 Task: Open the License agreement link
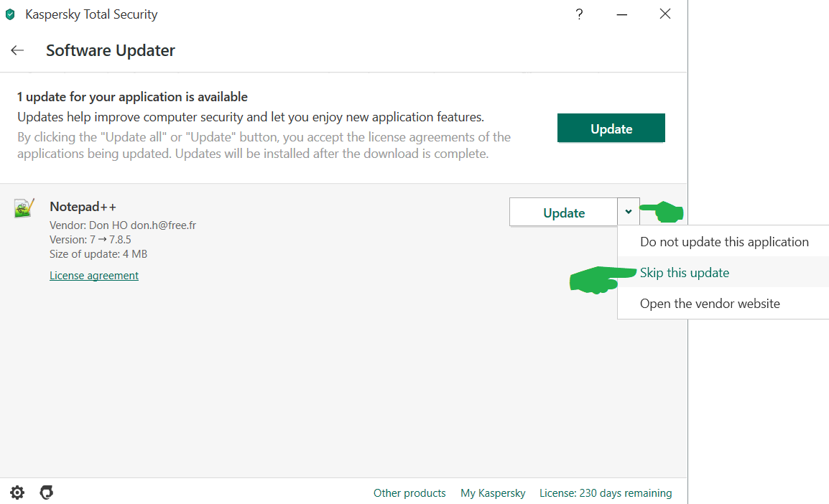94,276
